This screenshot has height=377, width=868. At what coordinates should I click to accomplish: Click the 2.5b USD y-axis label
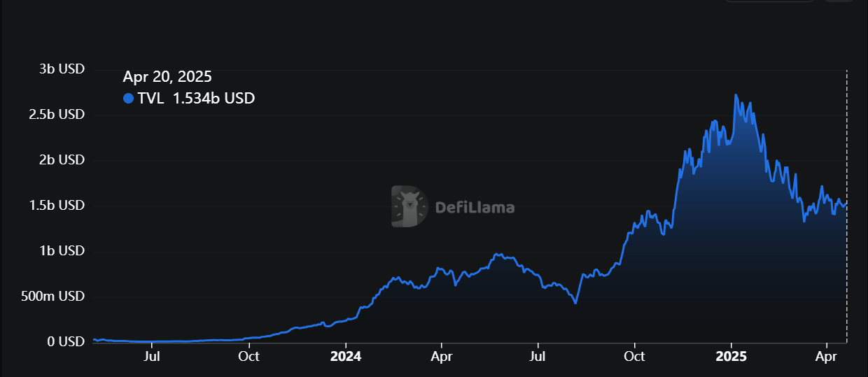click(57, 114)
